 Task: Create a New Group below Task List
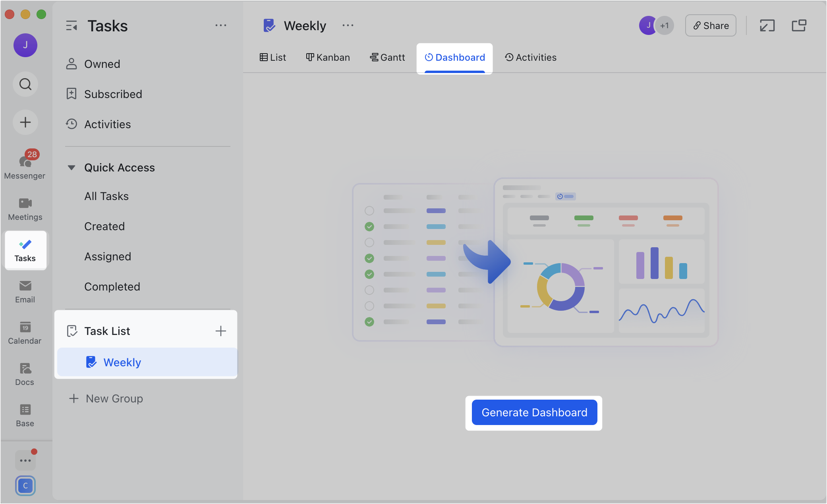click(114, 398)
